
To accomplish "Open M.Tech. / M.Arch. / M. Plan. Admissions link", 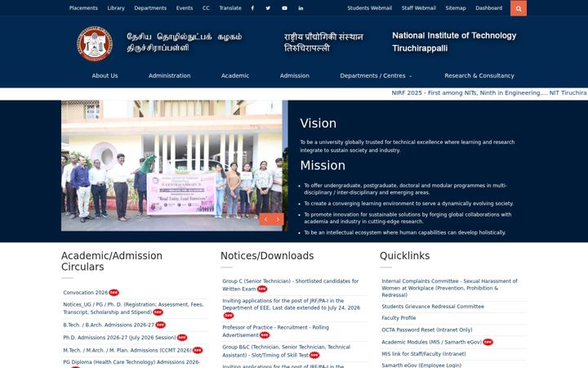I will point(127,350).
